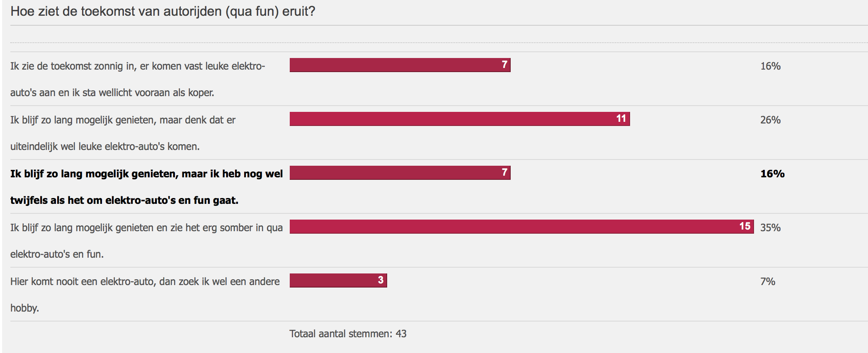Select the 'uiteindelijk wel leuke elektro-auto's komen' option
This screenshot has height=353, width=868.
point(123,133)
